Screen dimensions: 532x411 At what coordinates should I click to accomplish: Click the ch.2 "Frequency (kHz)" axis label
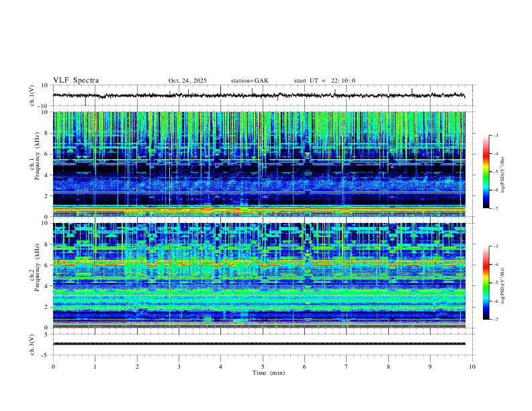tap(37, 267)
